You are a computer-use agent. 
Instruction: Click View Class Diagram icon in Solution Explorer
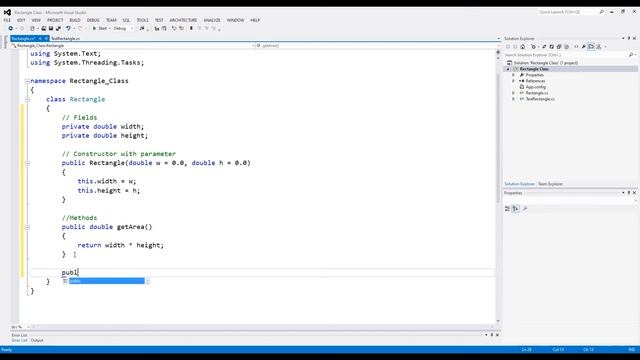[x=599, y=47]
